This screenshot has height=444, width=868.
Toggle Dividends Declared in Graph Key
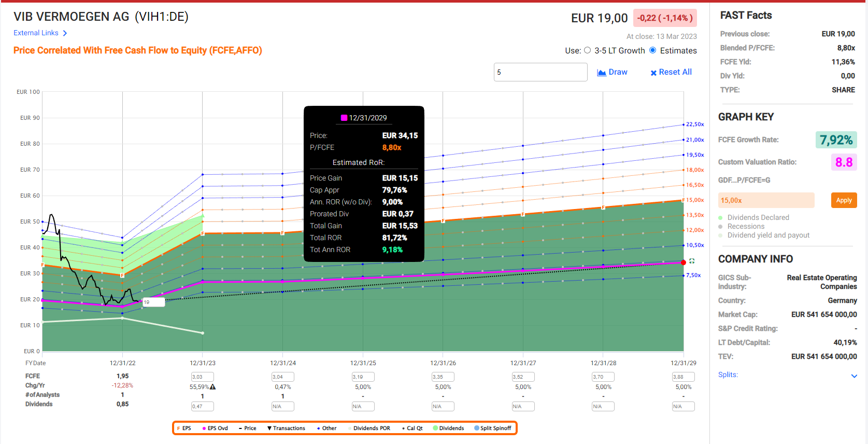720,218
